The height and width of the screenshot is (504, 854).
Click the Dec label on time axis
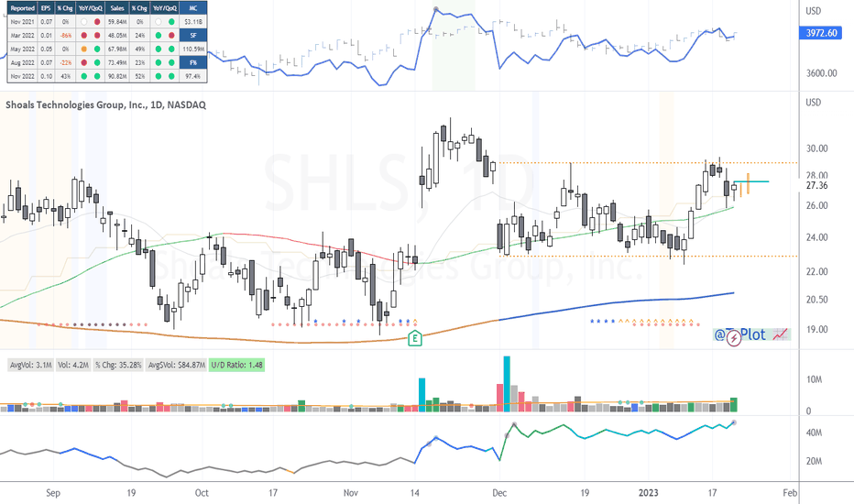coord(499,493)
